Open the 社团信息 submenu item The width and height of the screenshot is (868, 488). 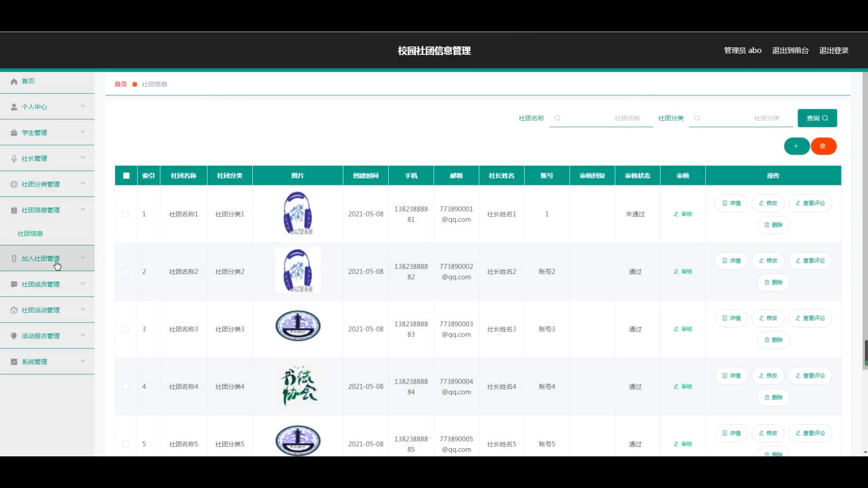(30, 234)
